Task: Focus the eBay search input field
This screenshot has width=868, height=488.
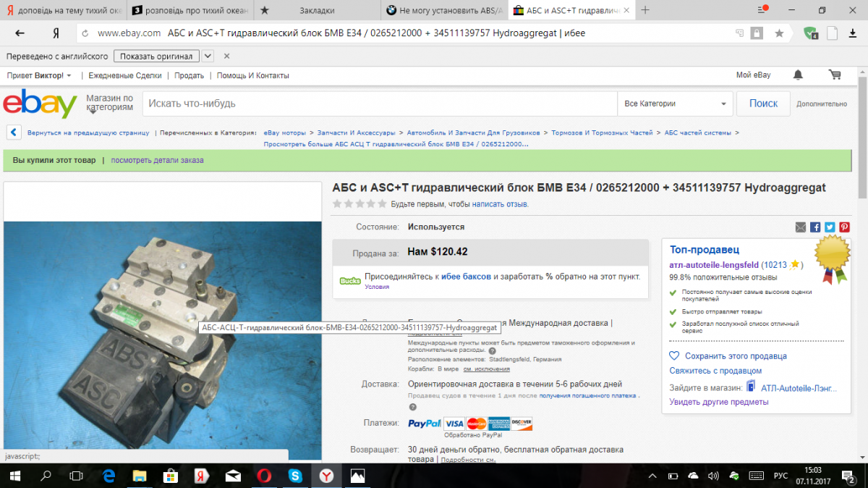Action: click(380, 104)
